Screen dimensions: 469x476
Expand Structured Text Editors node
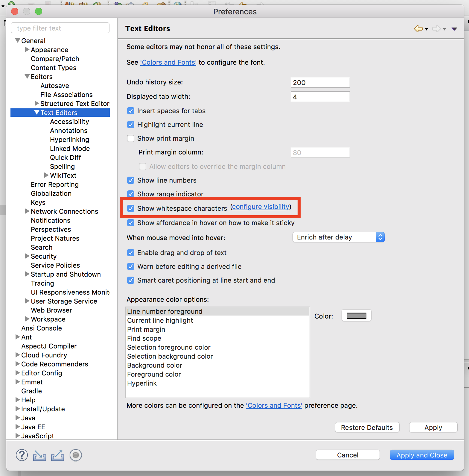tap(37, 103)
